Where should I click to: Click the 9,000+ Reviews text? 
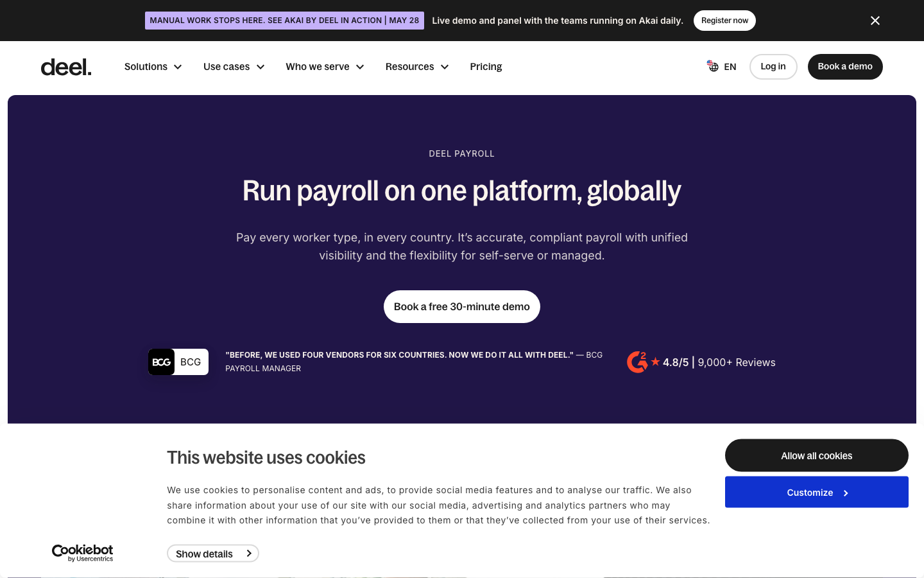pyautogui.click(x=737, y=362)
